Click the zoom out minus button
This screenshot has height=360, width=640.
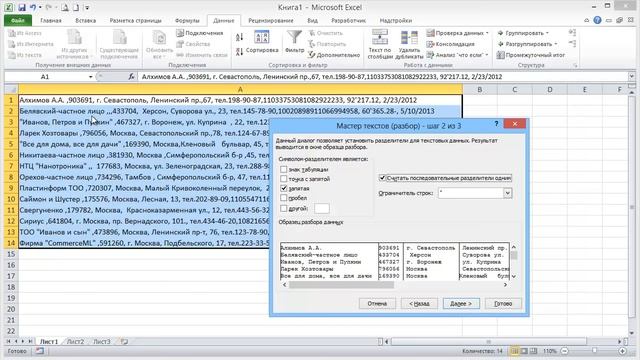point(564,351)
